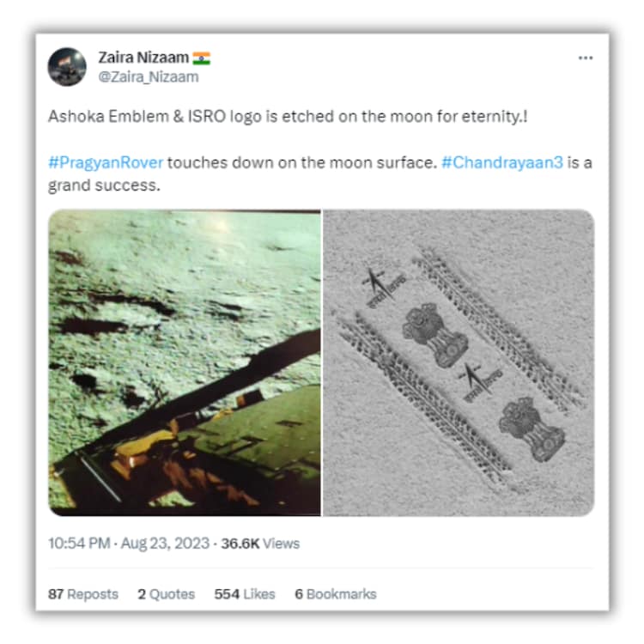Viewport: 644px width, 644px height.
Task: Click the 'Ashoka Emblem & ISRO logo' sentence
Action: (288, 117)
